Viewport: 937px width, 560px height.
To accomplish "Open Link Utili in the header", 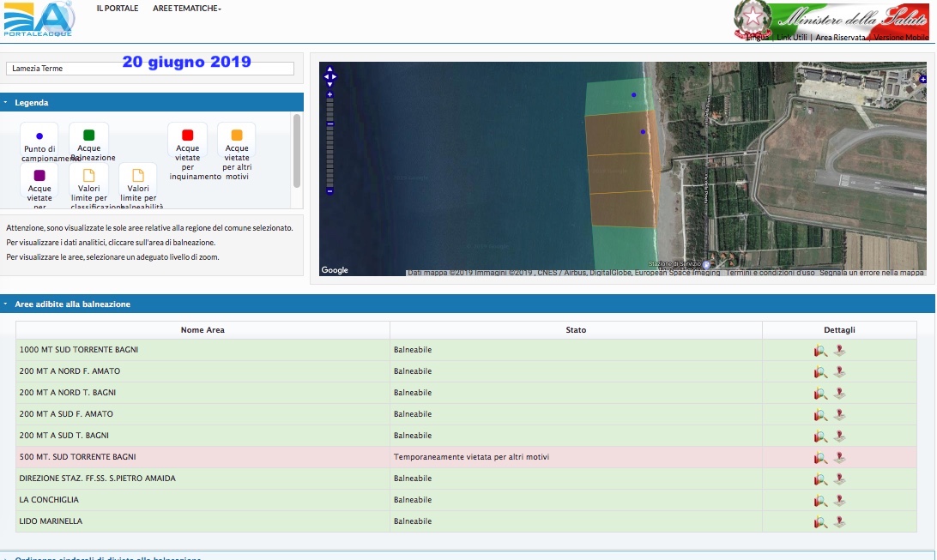I will tap(792, 37).
